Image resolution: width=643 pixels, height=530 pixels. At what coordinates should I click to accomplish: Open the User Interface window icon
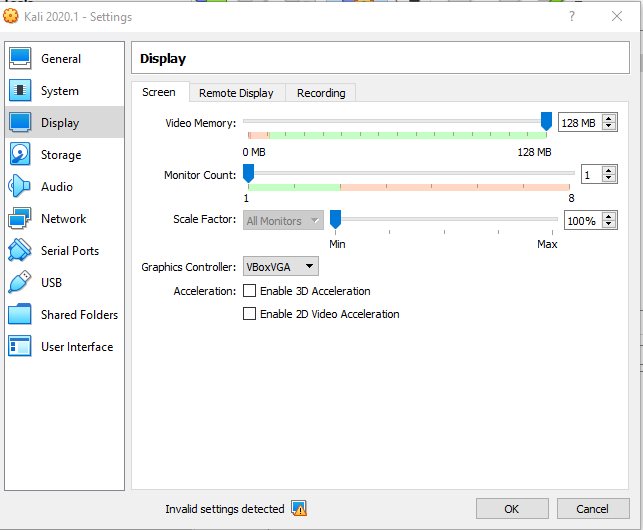pos(20,346)
